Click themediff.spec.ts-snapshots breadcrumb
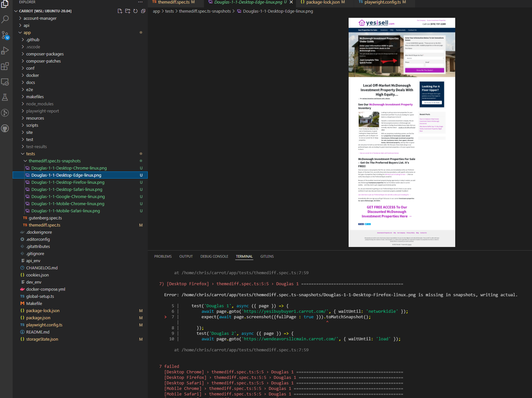 tap(205, 11)
